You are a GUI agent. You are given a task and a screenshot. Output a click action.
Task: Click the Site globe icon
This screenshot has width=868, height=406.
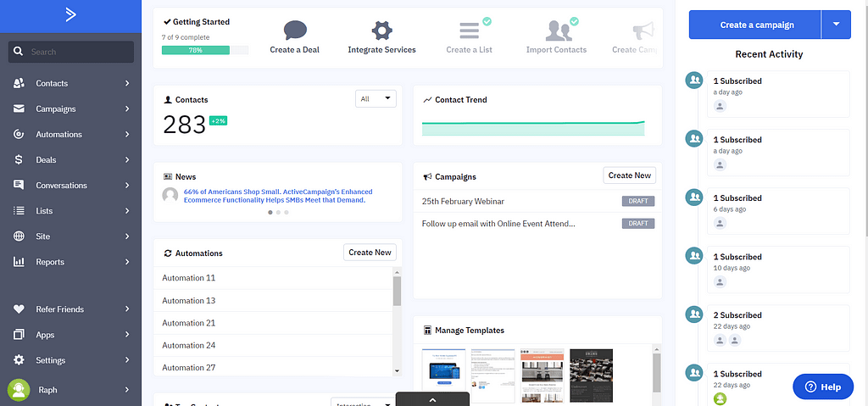tap(19, 236)
